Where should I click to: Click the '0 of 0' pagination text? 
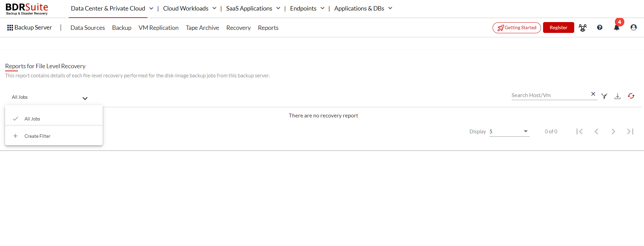[x=551, y=132]
